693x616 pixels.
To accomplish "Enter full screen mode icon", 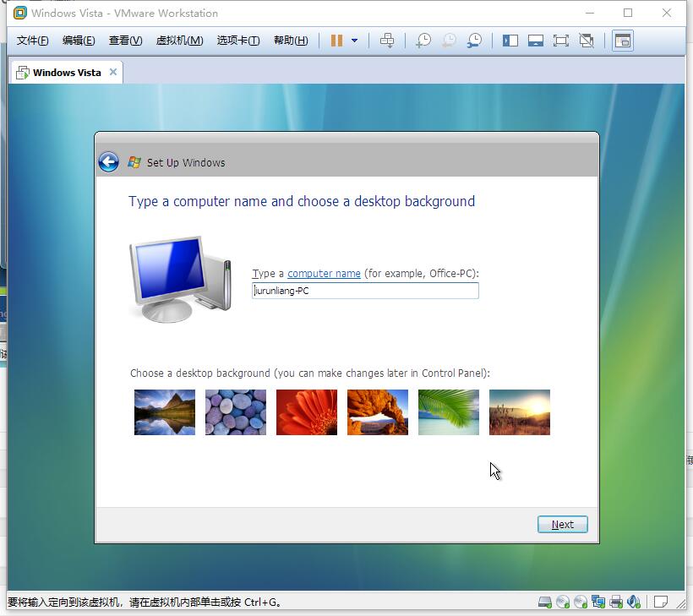I will (x=561, y=41).
